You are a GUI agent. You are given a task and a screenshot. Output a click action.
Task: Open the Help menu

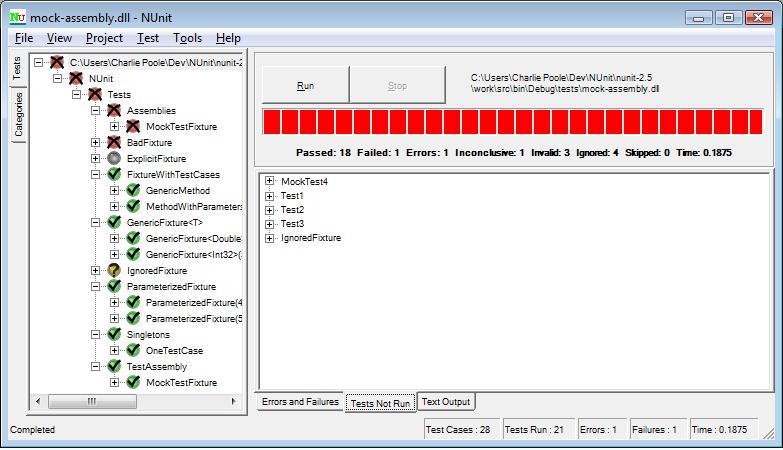pyautogui.click(x=228, y=38)
